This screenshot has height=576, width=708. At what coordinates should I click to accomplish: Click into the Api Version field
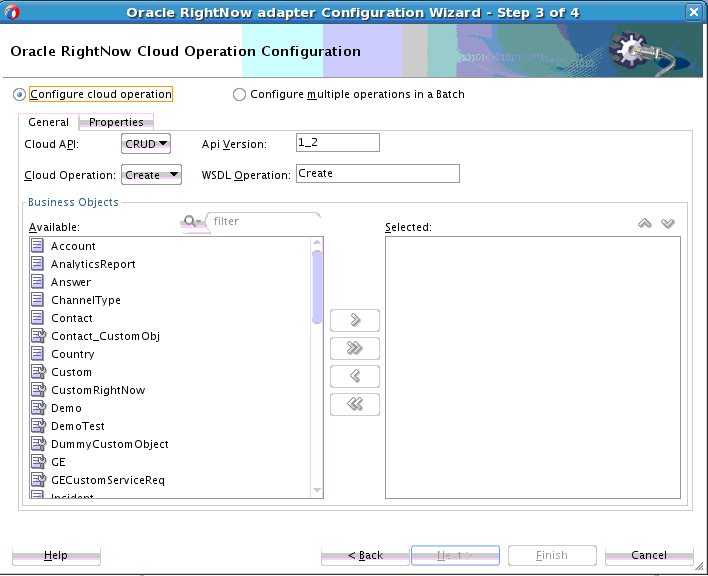pyautogui.click(x=338, y=143)
